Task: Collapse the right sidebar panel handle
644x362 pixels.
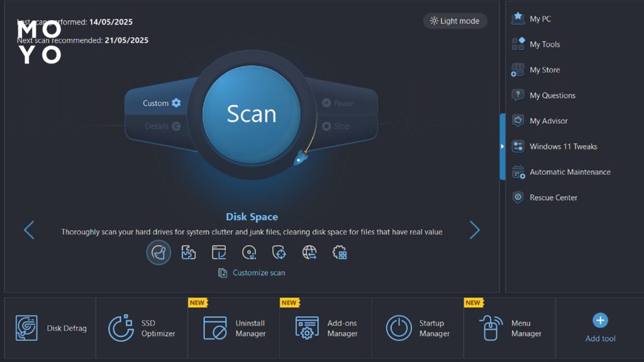Action: (502, 146)
